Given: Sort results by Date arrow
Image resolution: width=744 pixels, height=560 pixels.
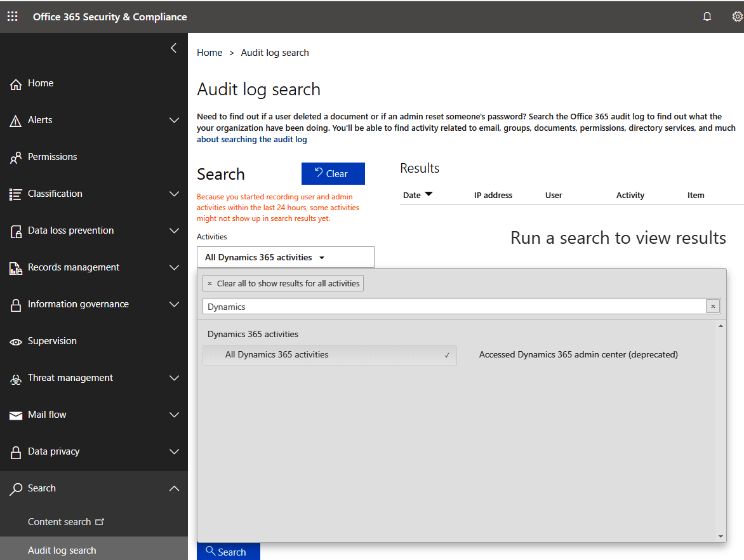Looking at the screenshot, I should pos(428,194).
